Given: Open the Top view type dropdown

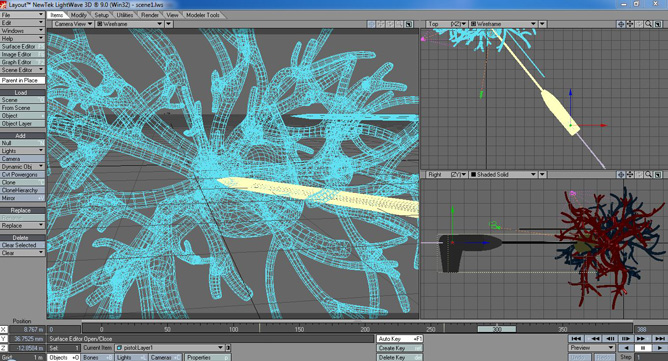Looking at the screenshot, I should tap(446, 24).
